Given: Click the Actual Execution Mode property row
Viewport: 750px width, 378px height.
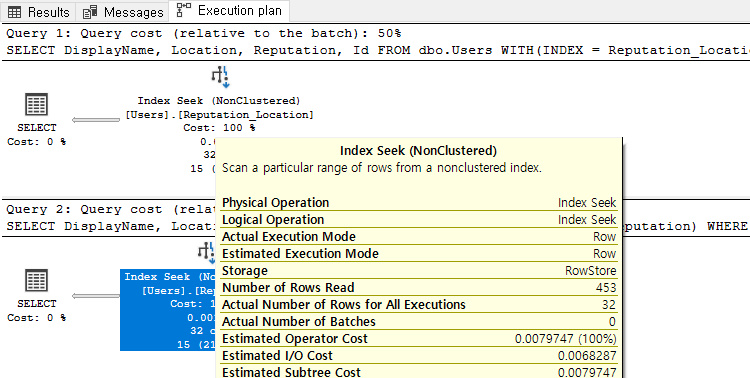Looking at the screenshot, I should click(x=419, y=236).
